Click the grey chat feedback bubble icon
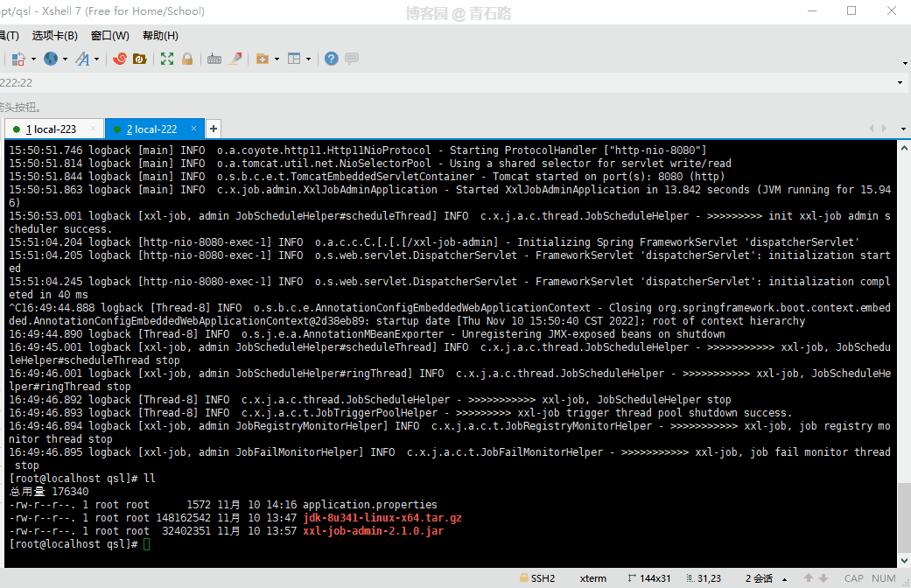The width and height of the screenshot is (911, 588). tap(352, 59)
